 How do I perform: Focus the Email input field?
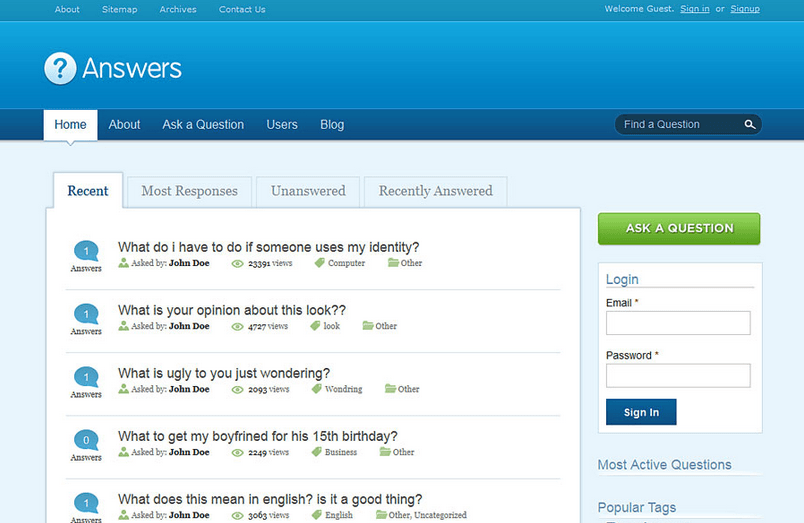(x=678, y=323)
